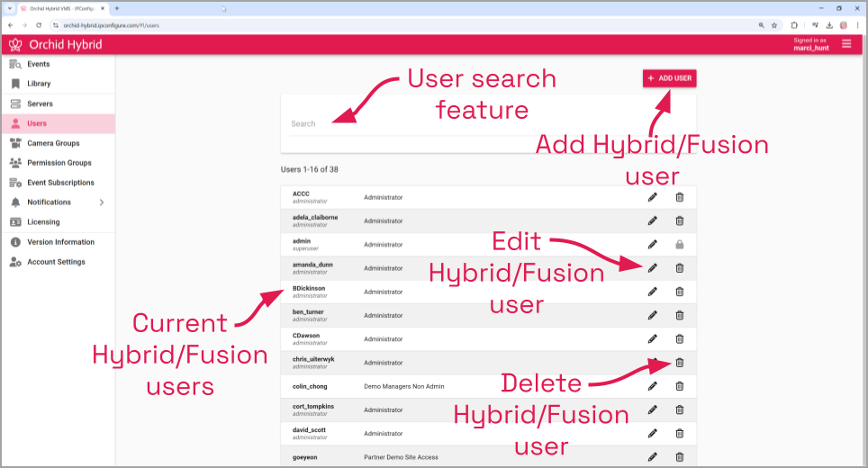868x468 pixels.
Task: Go back in the browser
Action: click(11, 25)
